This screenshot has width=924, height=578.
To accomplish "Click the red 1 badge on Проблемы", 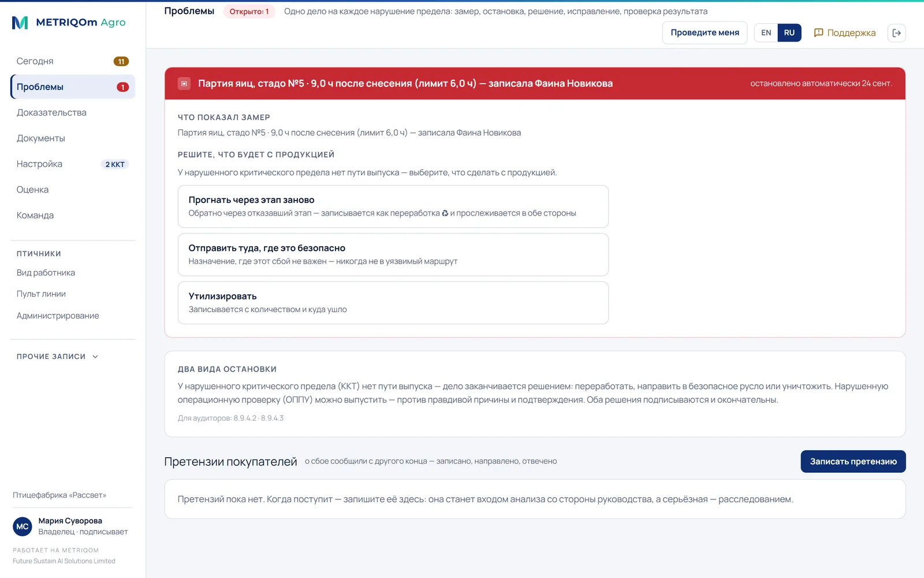I will (122, 87).
